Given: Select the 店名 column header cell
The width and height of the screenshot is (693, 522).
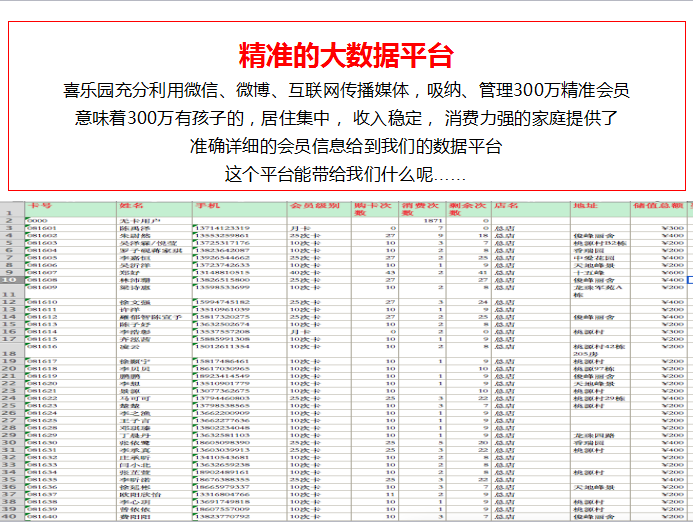Looking at the screenshot, I should [x=531, y=209].
